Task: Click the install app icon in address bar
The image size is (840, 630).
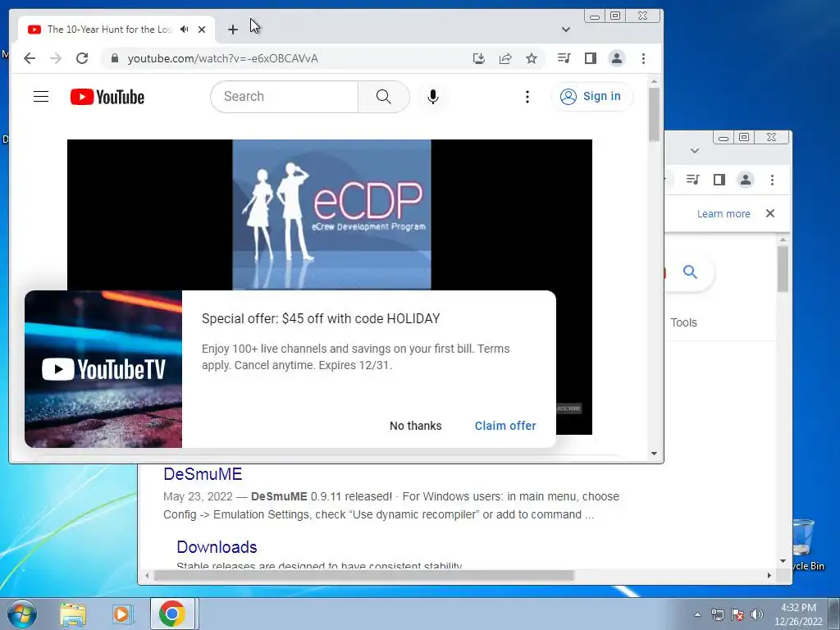Action: (x=479, y=58)
